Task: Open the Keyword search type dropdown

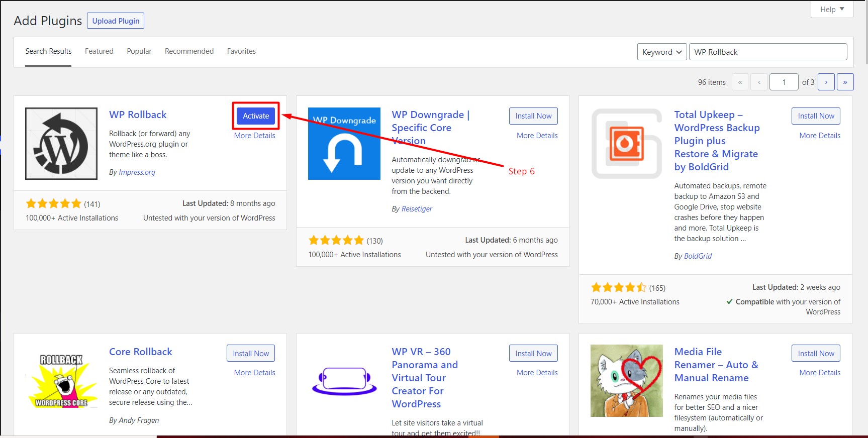Action: (662, 52)
